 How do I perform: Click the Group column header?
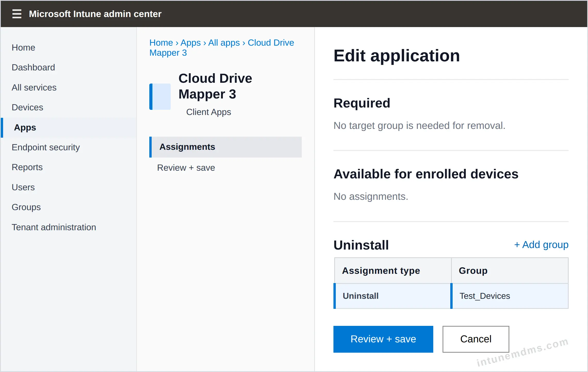point(510,270)
